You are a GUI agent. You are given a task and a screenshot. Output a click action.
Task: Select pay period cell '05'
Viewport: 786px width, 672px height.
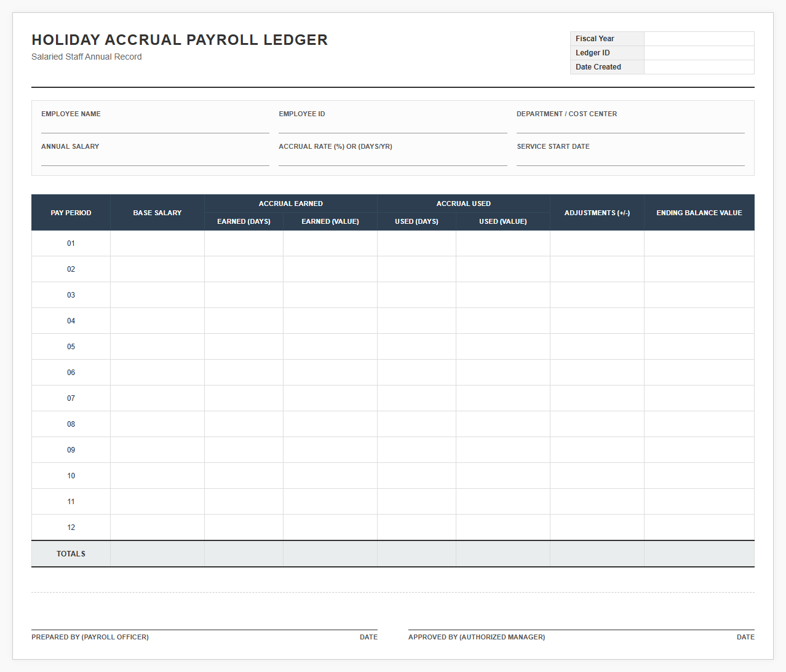tap(71, 347)
